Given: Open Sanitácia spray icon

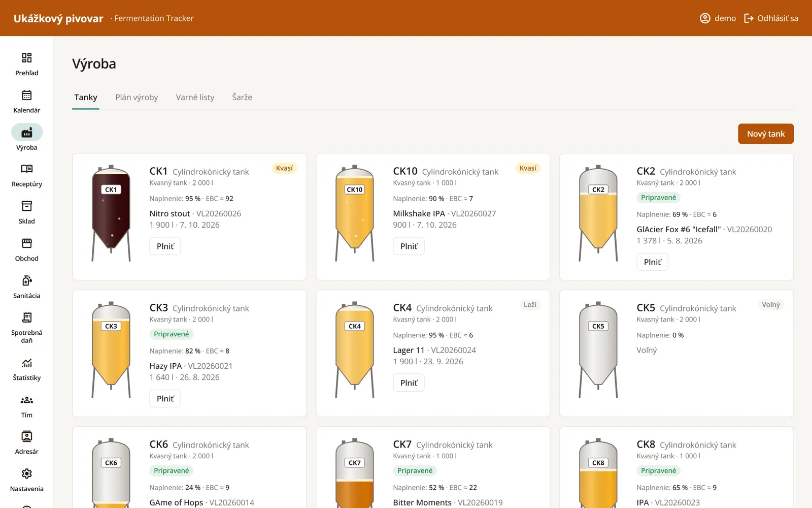Looking at the screenshot, I should click(27, 280).
